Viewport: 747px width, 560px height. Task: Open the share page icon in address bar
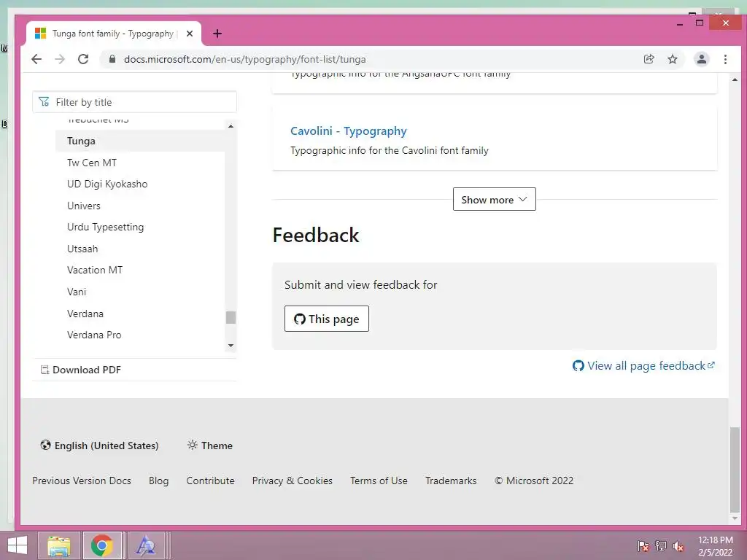pyautogui.click(x=649, y=59)
